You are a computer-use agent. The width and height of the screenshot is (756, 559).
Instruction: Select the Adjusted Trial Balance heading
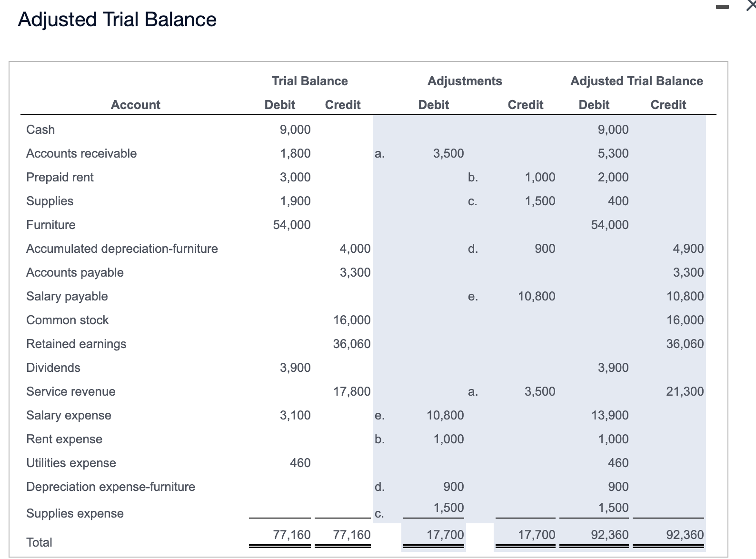pos(117,20)
